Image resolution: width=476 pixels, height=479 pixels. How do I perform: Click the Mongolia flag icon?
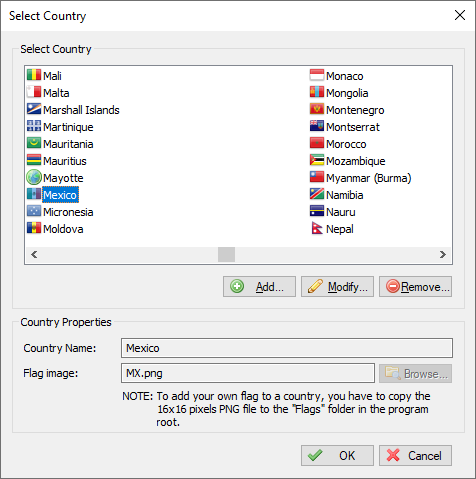click(317, 92)
